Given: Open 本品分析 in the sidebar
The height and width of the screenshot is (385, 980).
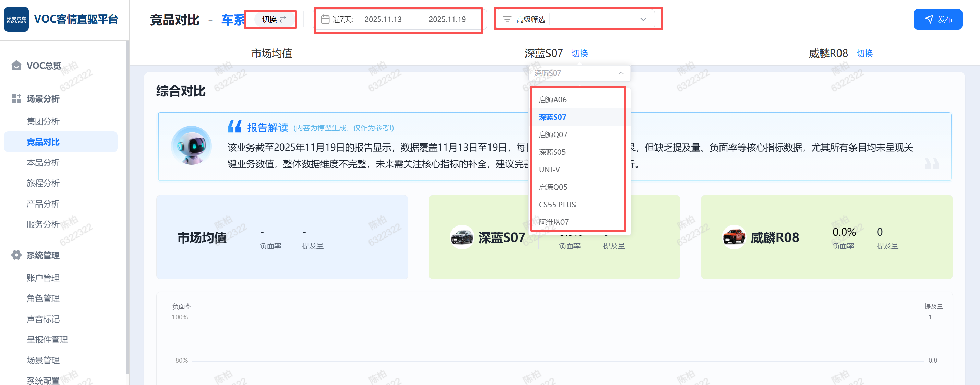Looking at the screenshot, I should (x=43, y=163).
